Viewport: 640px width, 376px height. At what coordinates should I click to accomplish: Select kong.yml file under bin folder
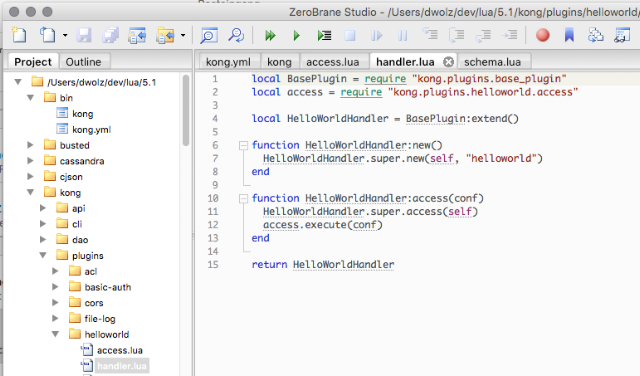coord(91,129)
